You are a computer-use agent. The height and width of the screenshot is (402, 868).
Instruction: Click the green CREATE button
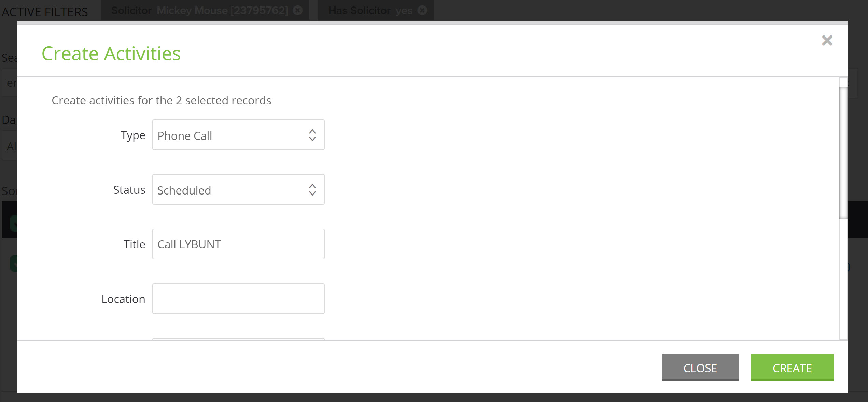(792, 368)
